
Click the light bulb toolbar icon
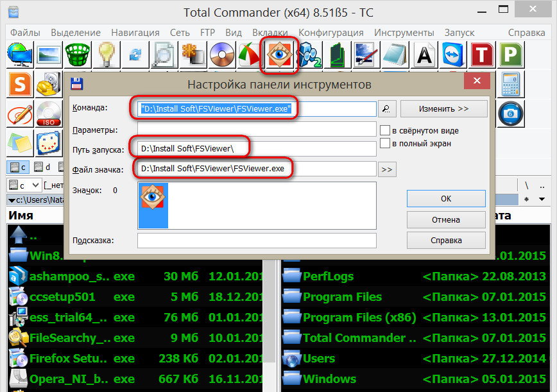click(x=107, y=55)
